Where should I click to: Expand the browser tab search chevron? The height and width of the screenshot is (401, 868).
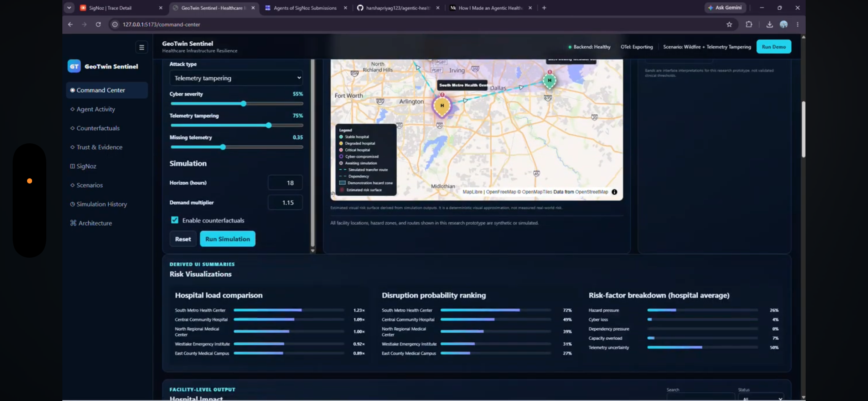[x=69, y=7]
